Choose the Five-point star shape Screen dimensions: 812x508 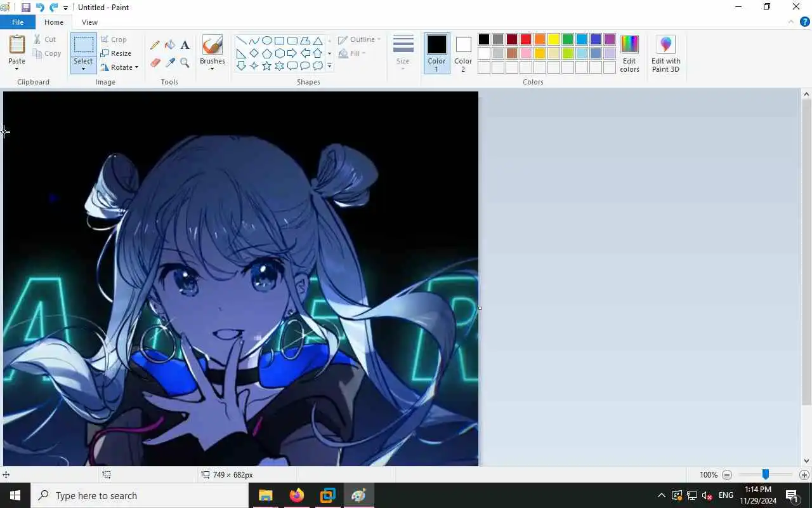point(266,66)
